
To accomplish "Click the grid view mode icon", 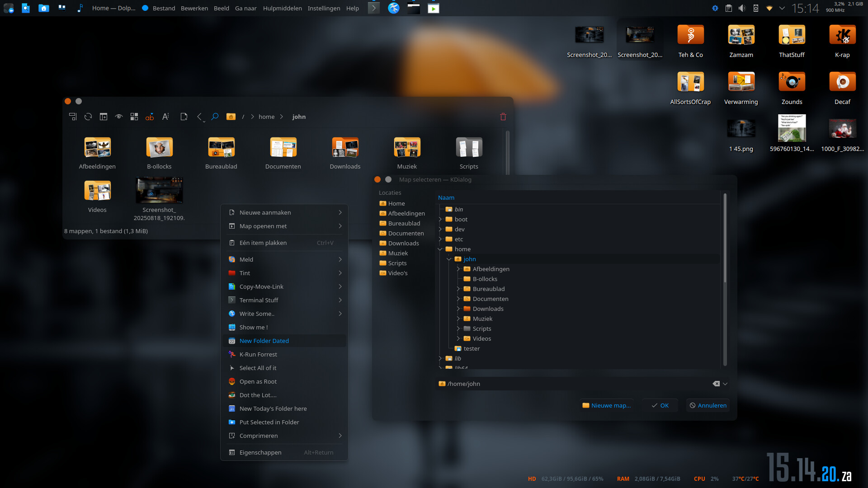I will [134, 117].
